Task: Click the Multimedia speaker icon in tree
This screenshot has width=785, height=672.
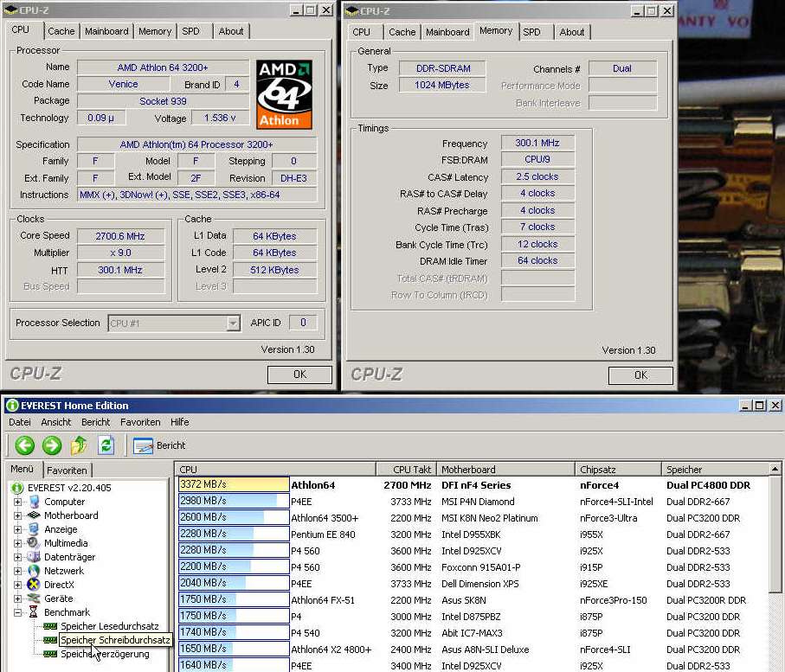Action: tap(34, 543)
